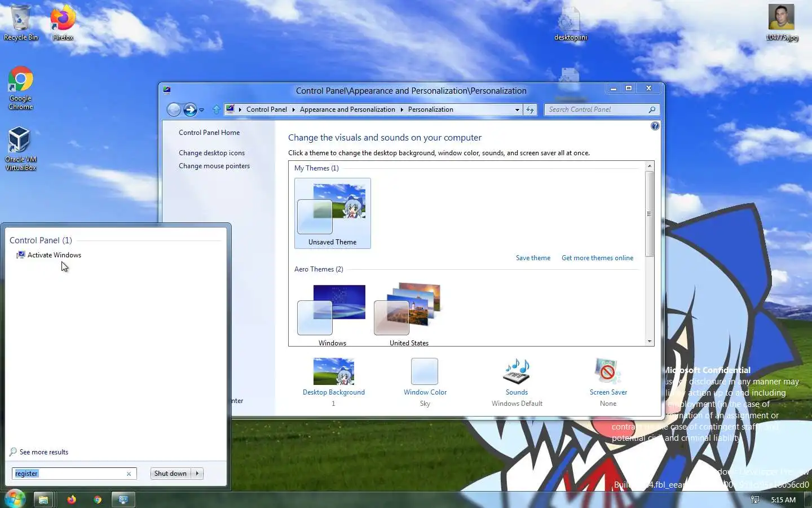Click the themes list scrollbar thumb

[650, 213]
